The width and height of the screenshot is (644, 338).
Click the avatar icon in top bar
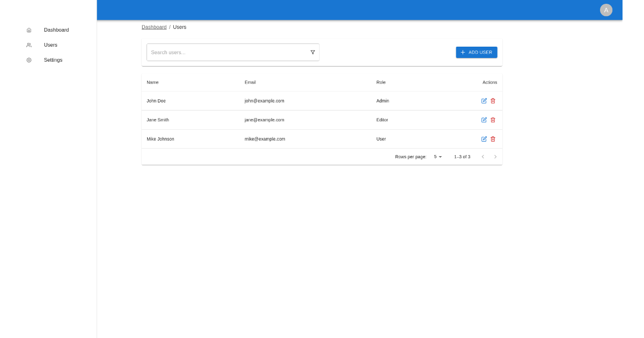606,10
